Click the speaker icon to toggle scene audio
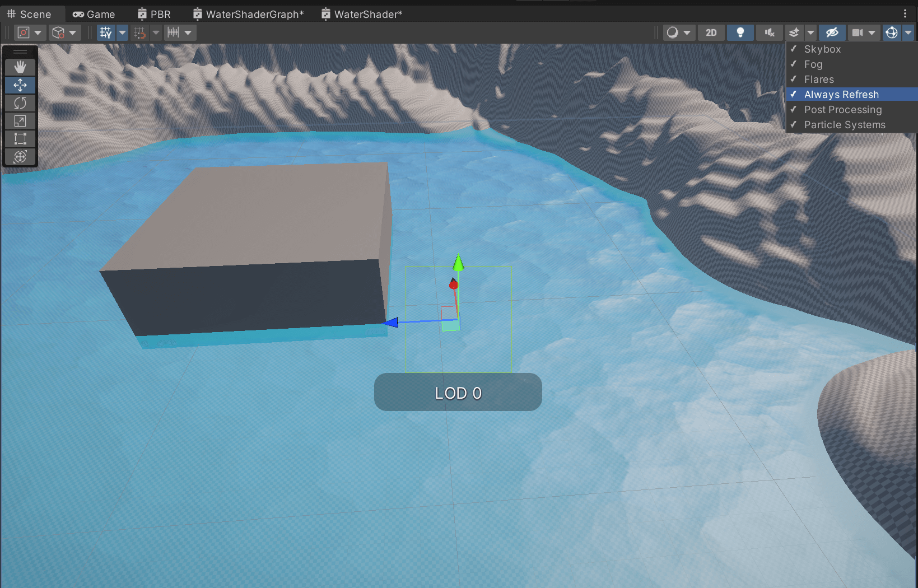The height and width of the screenshot is (588, 918). pos(770,32)
